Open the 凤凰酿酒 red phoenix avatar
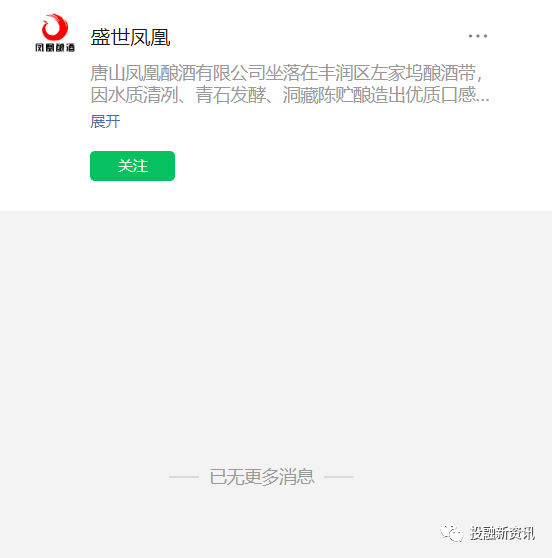 point(55,33)
